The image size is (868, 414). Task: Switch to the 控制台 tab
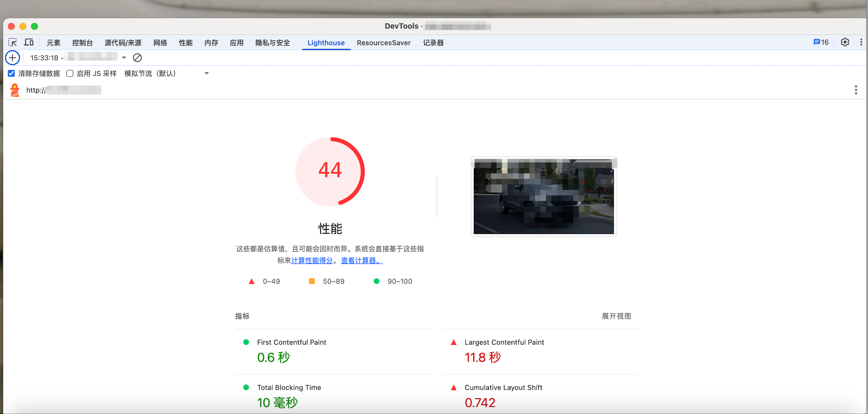(82, 42)
